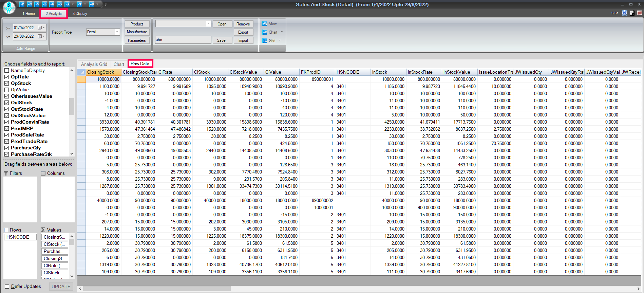Click the V quick access icon
Screen dimensions: 644x293
[x=37, y=4]
